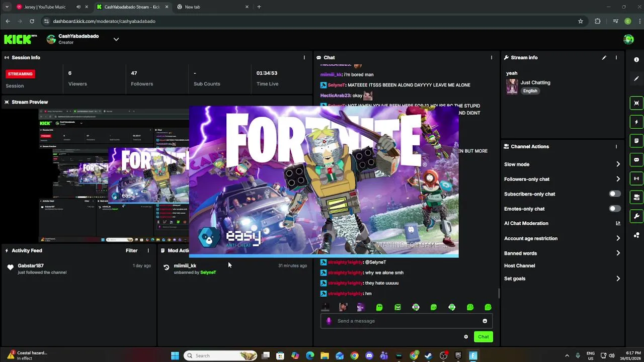Open Channel Actions three-dot menu
The image size is (644, 362).
pyautogui.click(x=616, y=146)
